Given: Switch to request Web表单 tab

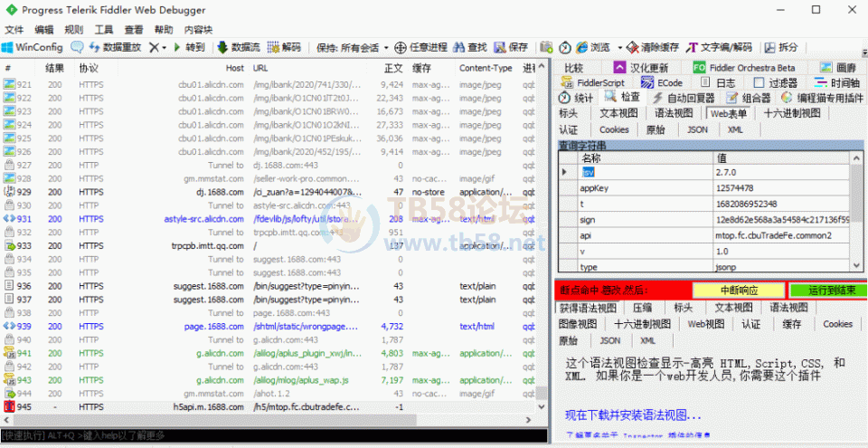Looking at the screenshot, I should coord(730,113).
